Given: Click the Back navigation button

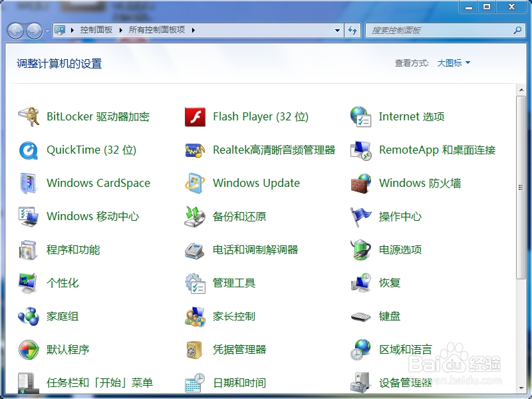Looking at the screenshot, I should (15, 31).
